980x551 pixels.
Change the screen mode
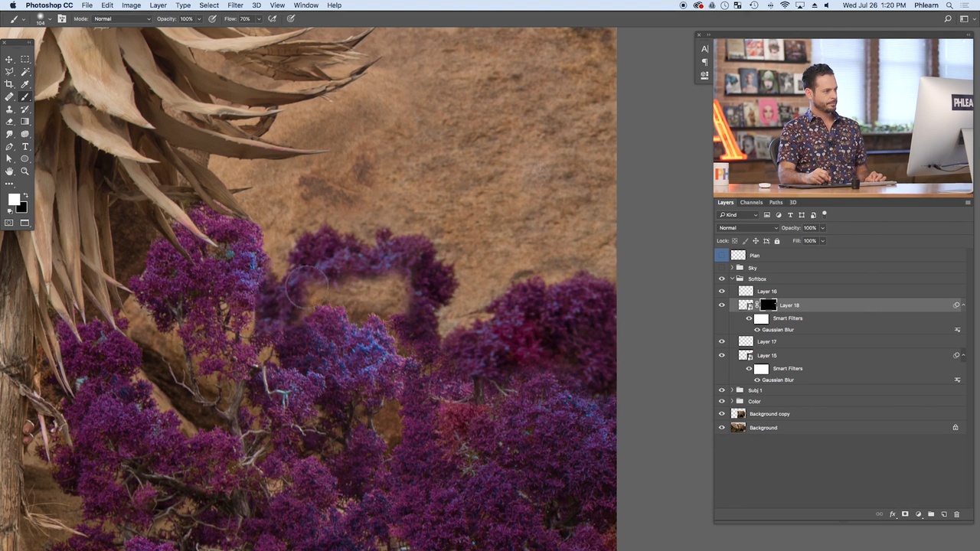coord(25,223)
